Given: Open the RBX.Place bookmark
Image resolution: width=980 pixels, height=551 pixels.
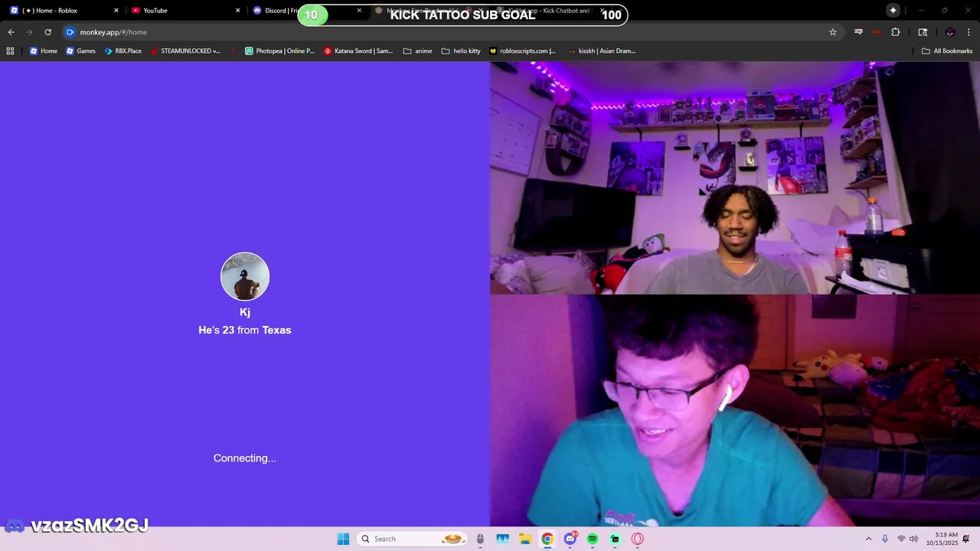Looking at the screenshot, I should [122, 51].
